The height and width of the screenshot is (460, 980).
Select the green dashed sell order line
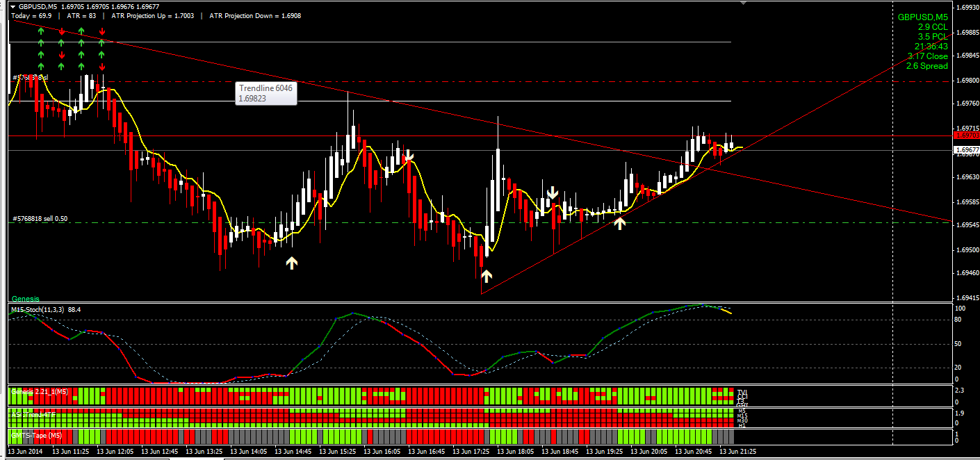[480, 222]
